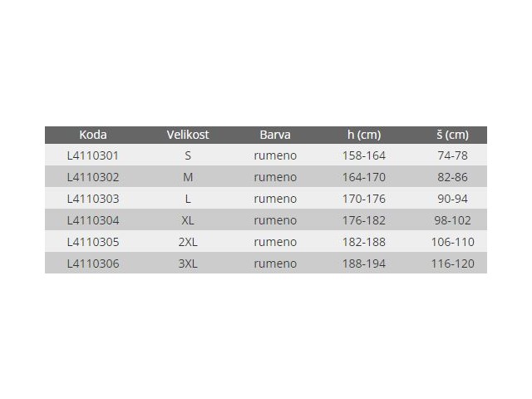Click the Velikost column header
This screenshot has width=532, height=399.
coord(188,135)
